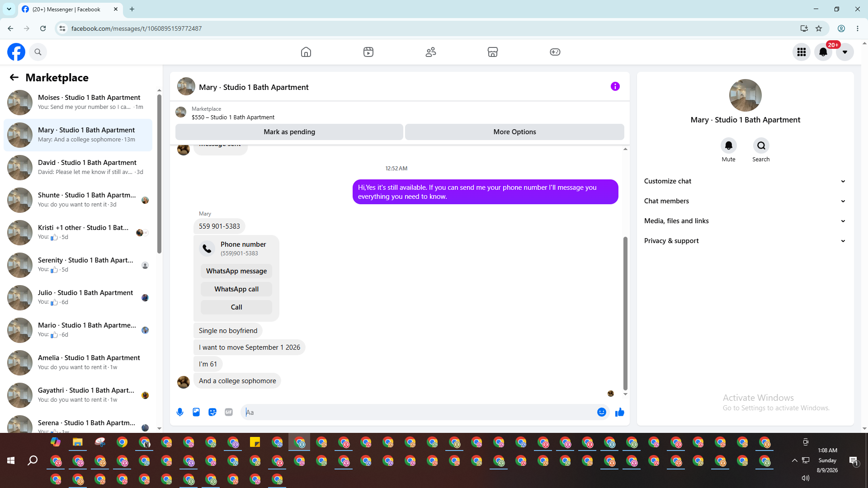The width and height of the screenshot is (868, 488).
Task: Open the account dropdown arrow
Action: coord(845,52)
